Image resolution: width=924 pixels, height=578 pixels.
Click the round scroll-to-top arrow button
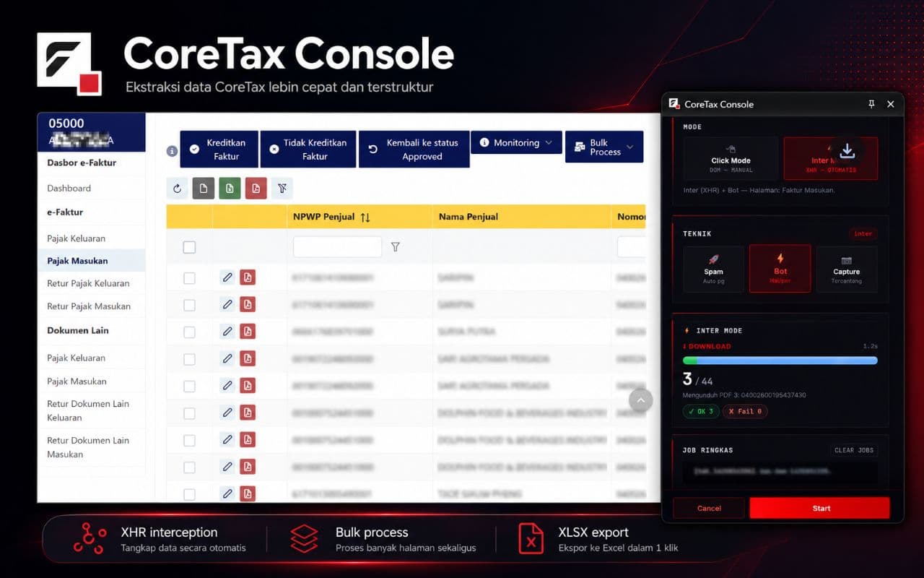[x=640, y=400]
